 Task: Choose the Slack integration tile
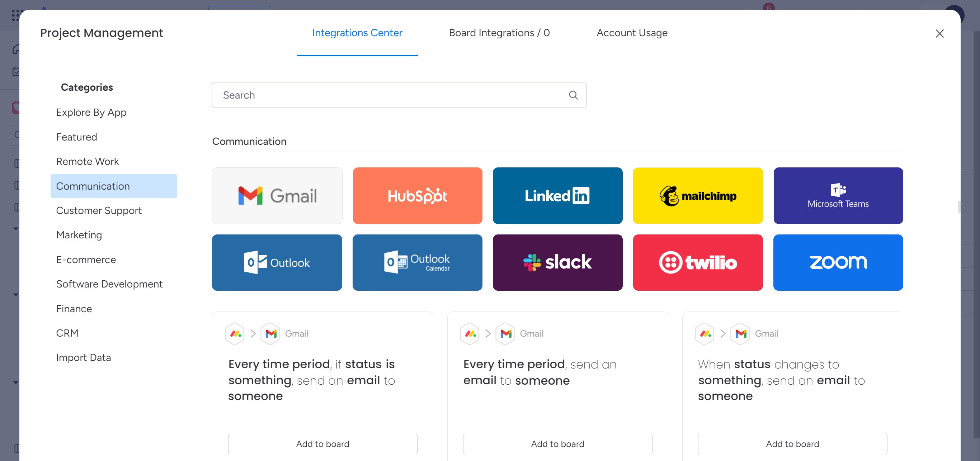coord(557,263)
